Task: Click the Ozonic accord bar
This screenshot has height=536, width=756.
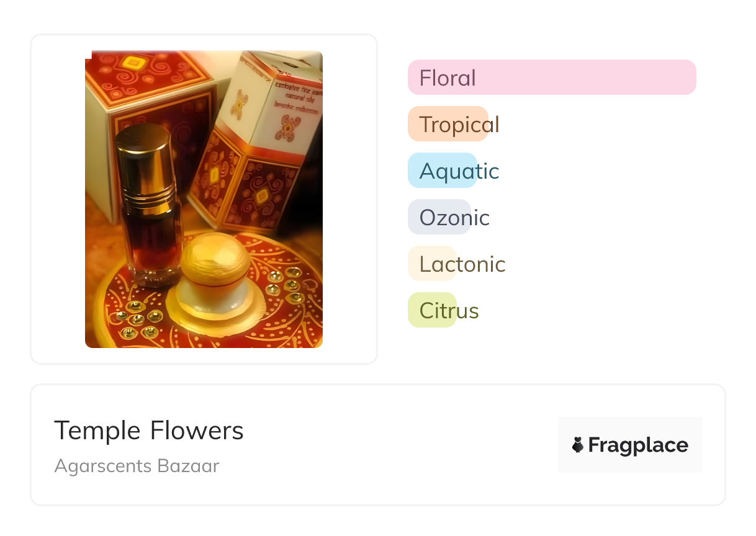Action: click(x=439, y=217)
